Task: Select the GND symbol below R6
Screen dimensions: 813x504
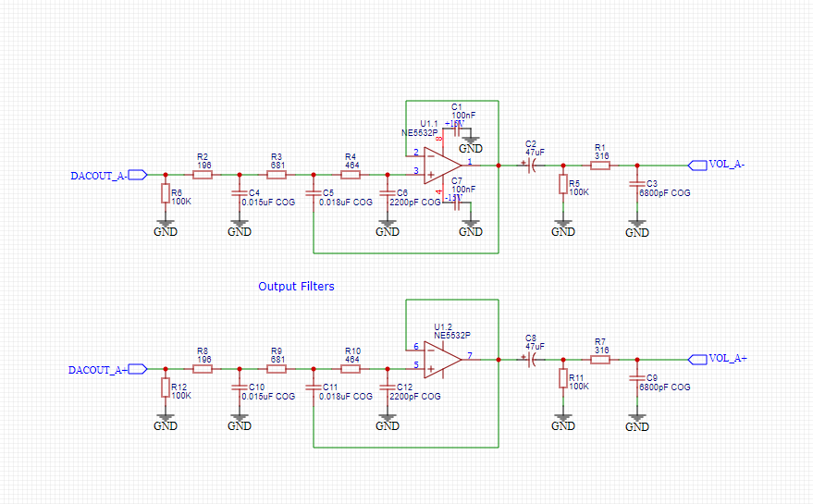Action: pos(166,228)
